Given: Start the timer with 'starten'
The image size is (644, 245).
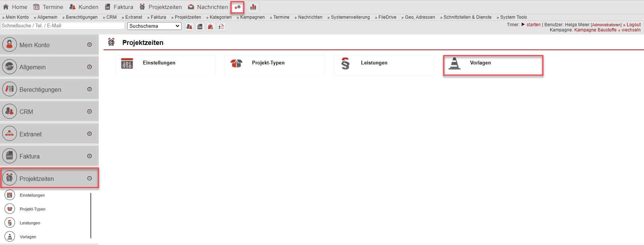Looking at the screenshot, I should (533, 25).
